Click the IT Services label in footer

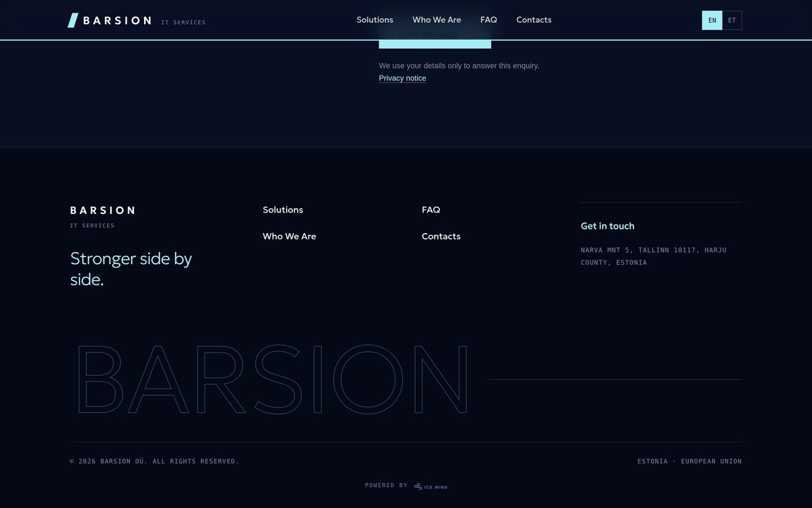[92, 225]
